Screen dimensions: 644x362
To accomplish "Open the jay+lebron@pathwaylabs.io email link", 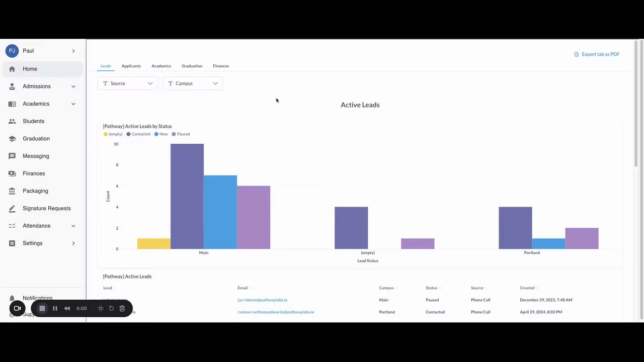I will [x=262, y=300].
